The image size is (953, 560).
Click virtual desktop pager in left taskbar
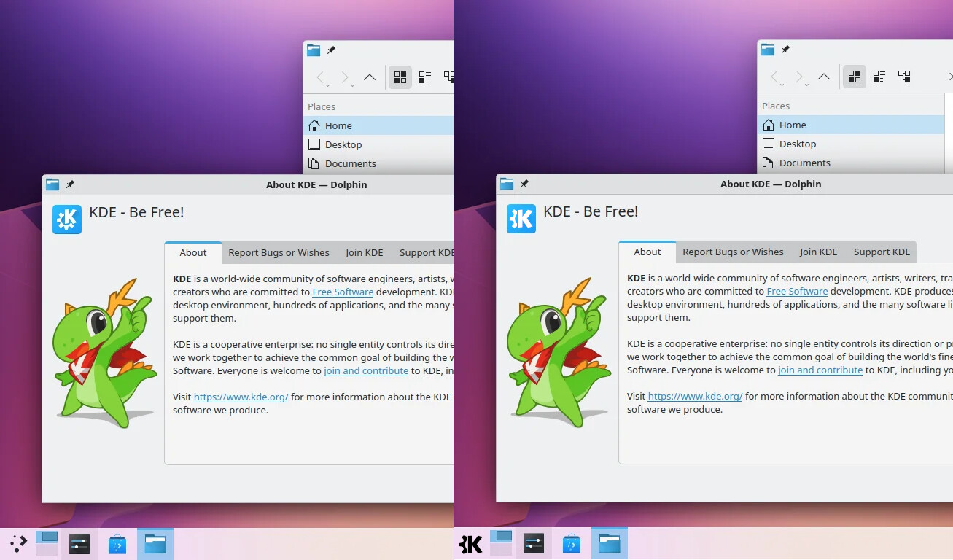(47, 544)
